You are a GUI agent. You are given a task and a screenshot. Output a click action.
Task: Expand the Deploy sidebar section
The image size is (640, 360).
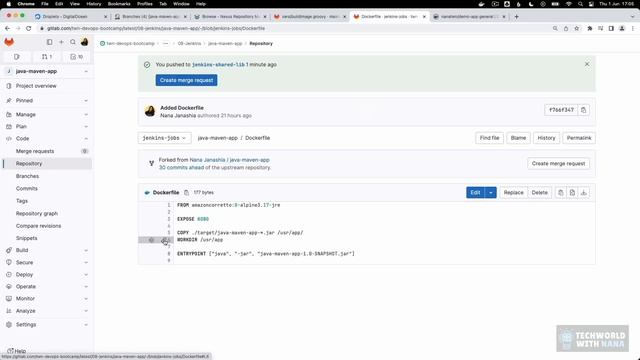[x=47, y=275]
